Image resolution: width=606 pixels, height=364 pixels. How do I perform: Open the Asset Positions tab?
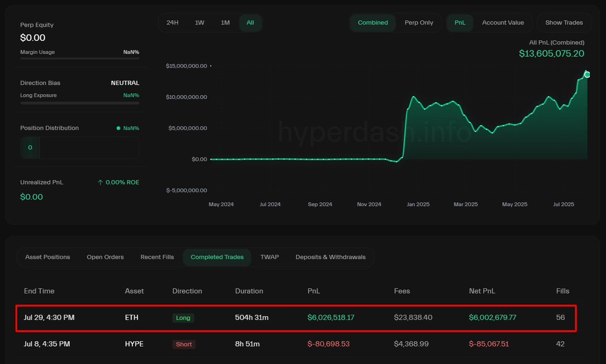[48, 257]
